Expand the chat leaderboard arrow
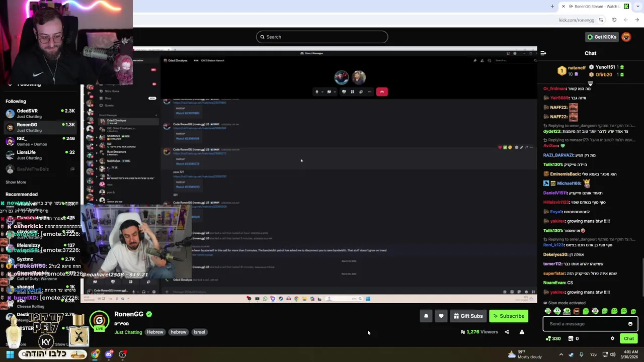The height and width of the screenshot is (362, 644). [x=590, y=84]
